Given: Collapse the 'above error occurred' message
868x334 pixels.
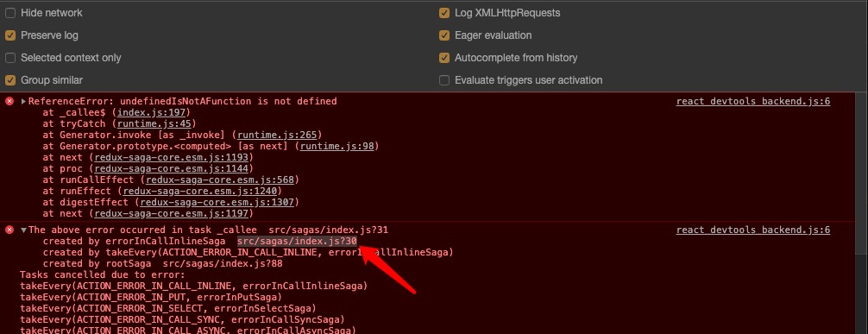Looking at the screenshot, I should [24, 230].
